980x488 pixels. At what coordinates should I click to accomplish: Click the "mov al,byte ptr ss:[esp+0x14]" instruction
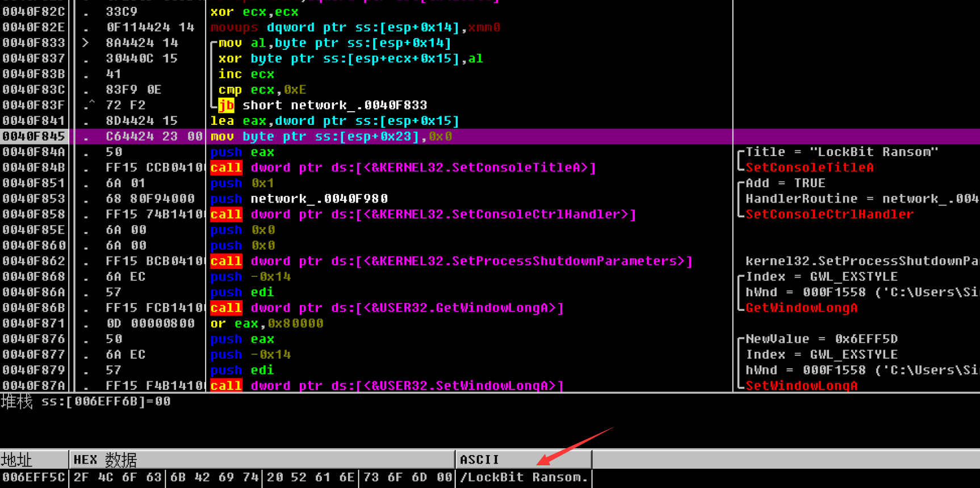(x=335, y=43)
